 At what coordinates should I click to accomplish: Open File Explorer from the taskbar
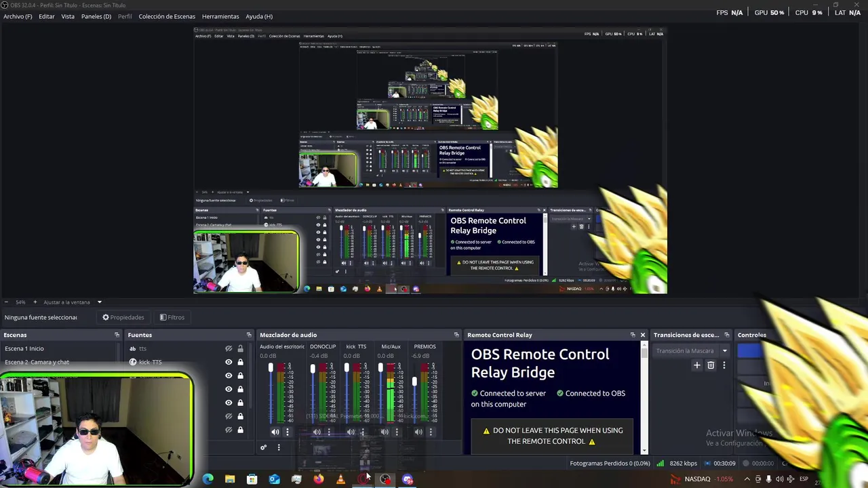[x=230, y=479]
